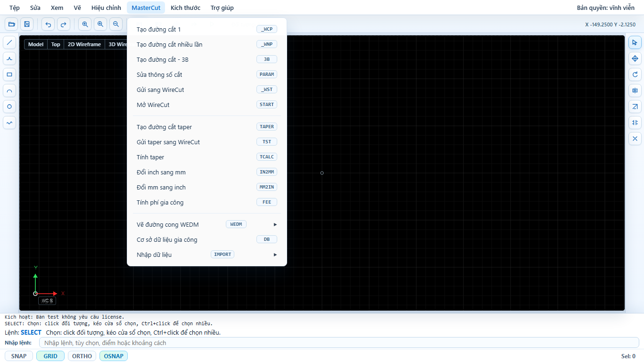Click the Nhập lệnh command input field

[x=339, y=343]
